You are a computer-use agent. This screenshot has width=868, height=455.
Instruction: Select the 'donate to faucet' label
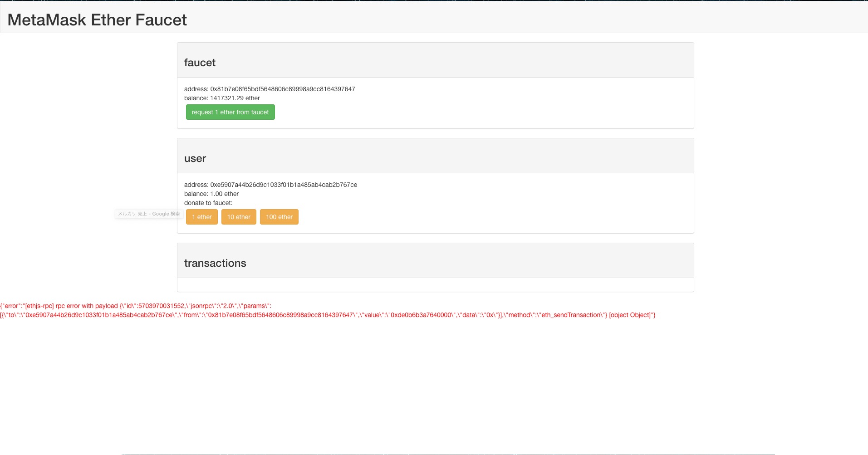tap(209, 203)
